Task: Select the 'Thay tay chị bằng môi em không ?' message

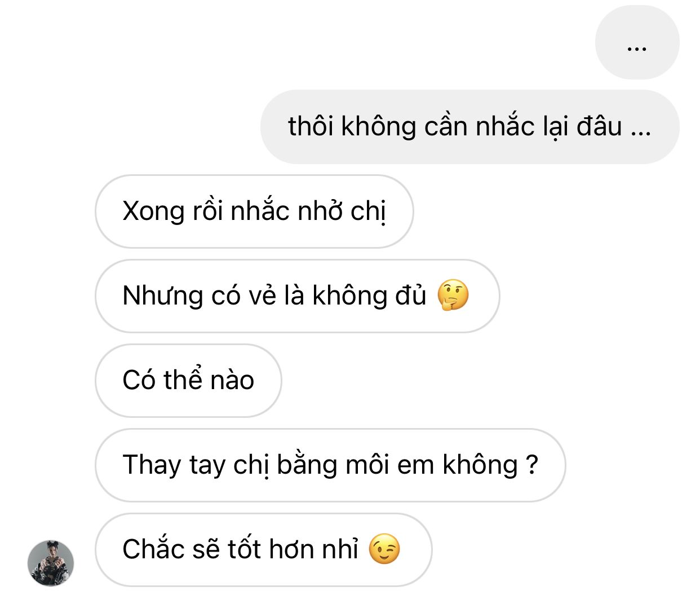Action: click(x=330, y=465)
